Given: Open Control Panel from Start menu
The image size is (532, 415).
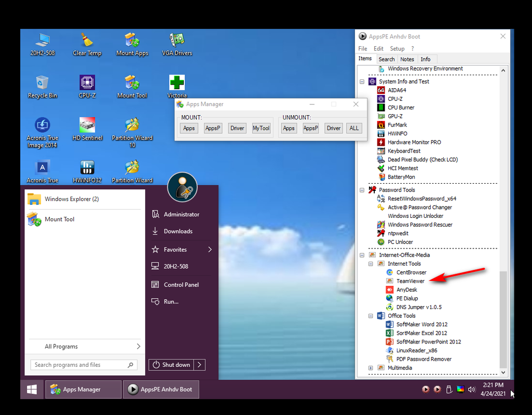Looking at the screenshot, I should click(x=181, y=285).
